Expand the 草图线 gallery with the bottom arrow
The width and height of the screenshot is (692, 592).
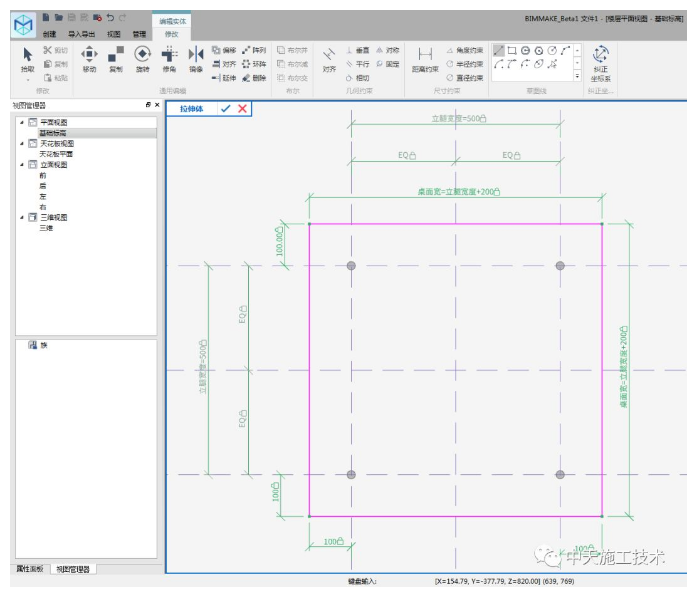click(x=577, y=76)
